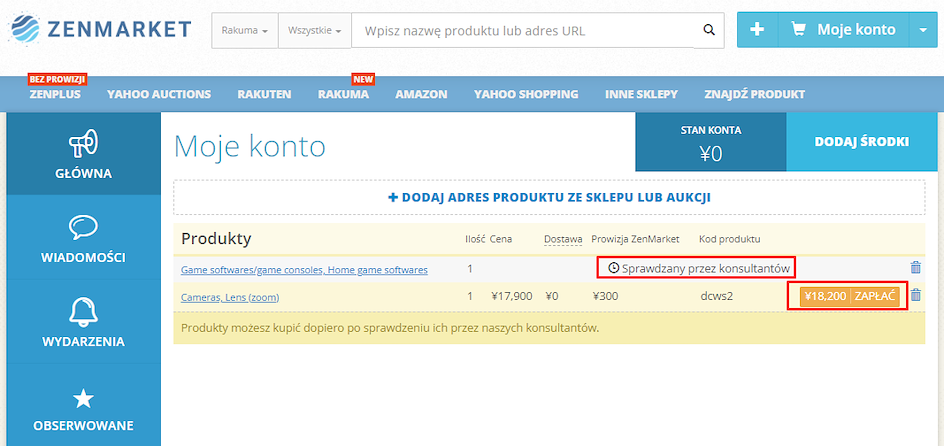
Task: Click the Prowizja ZenMarket column header
Action: pos(635,240)
